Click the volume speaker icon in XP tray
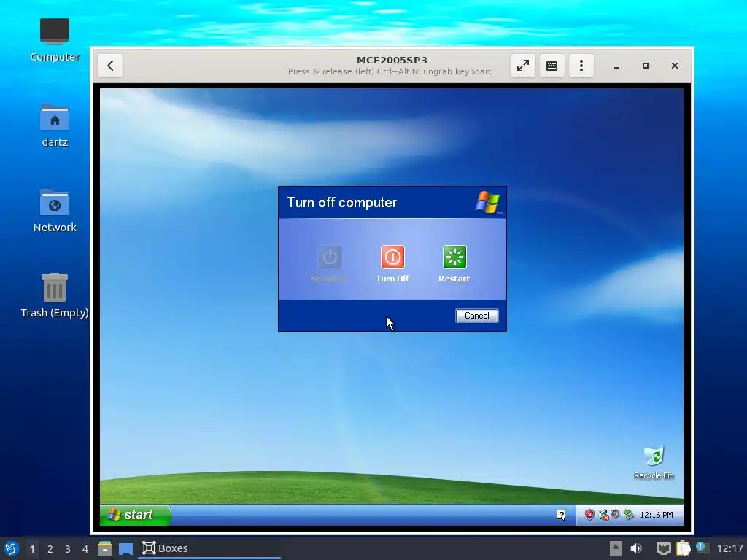This screenshot has height=560, width=747. (616, 514)
